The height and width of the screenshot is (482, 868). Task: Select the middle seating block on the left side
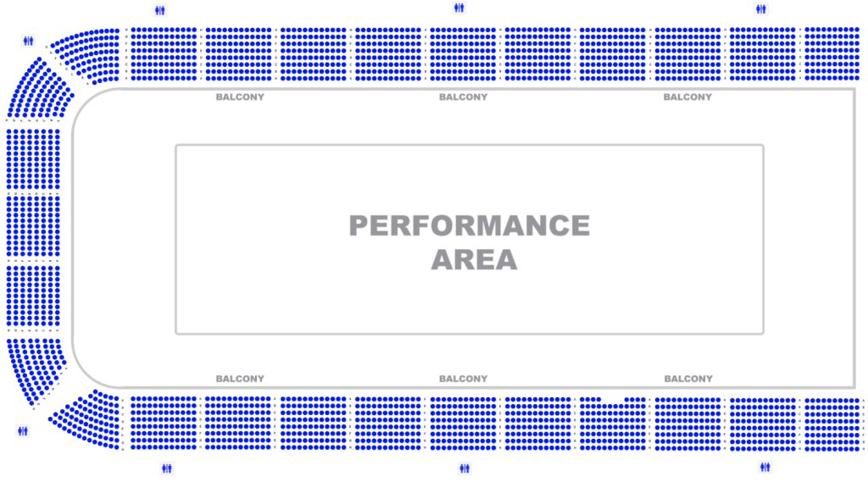33,226
